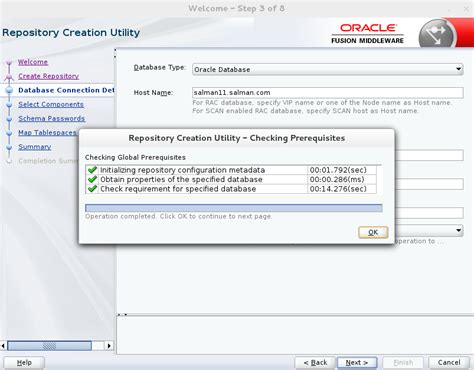The height and width of the screenshot is (370, 474).
Task: Open the Summary step link
Action: pos(34,147)
